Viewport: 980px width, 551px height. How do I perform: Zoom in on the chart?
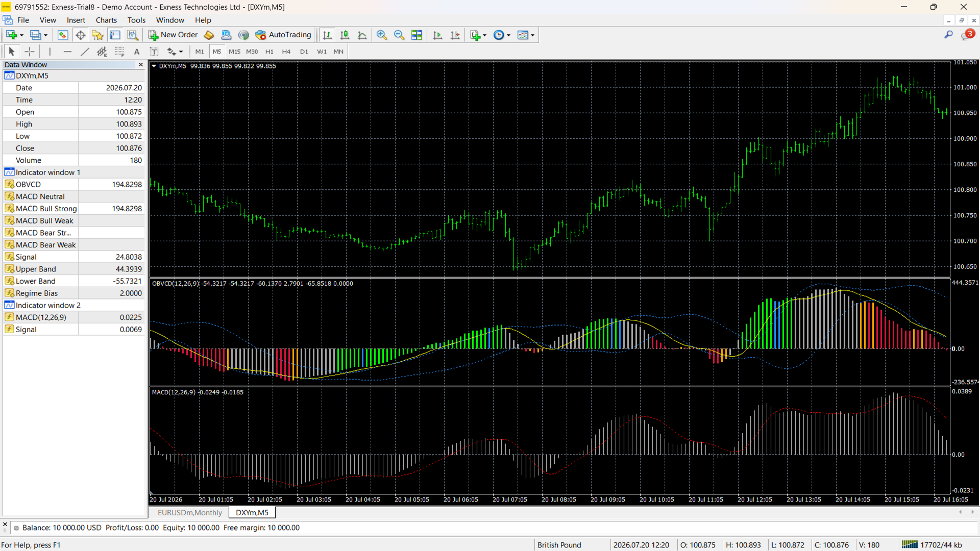click(381, 35)
